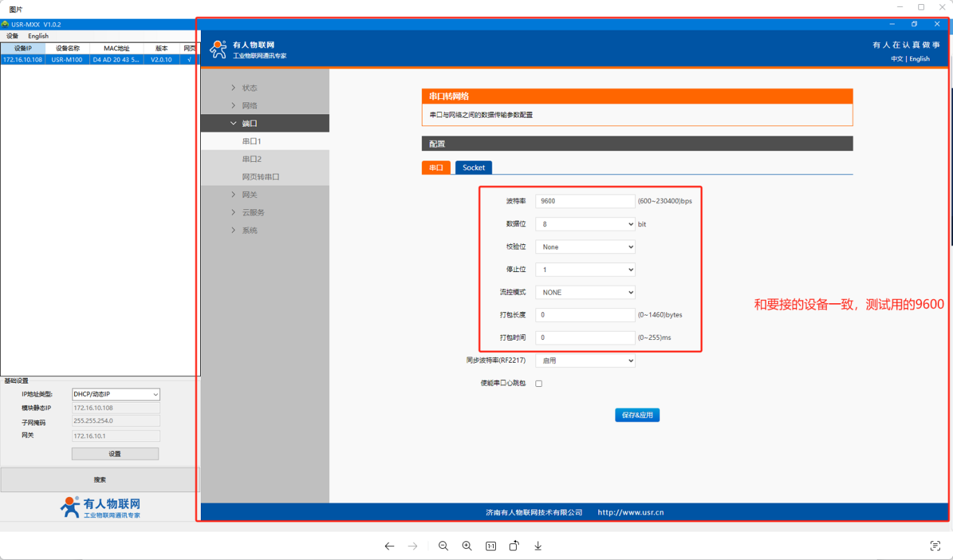Viewport: 953px width, 560px height.
Task: Zoom in the image
Action: [x=467, y=546]
